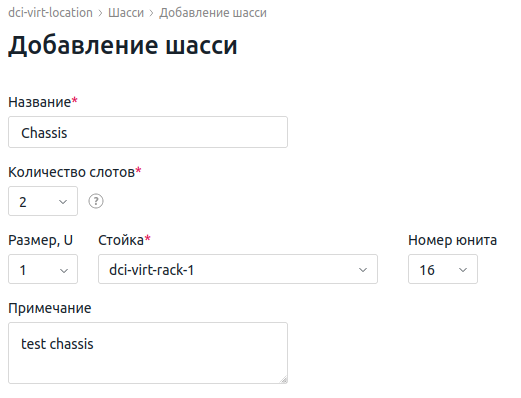Image resolution: width=521 pixels, height=398 pixels.
Task: Expand the Стойка dropdown with dci-virt-rack-1
Action: click(x=238, y=269)
